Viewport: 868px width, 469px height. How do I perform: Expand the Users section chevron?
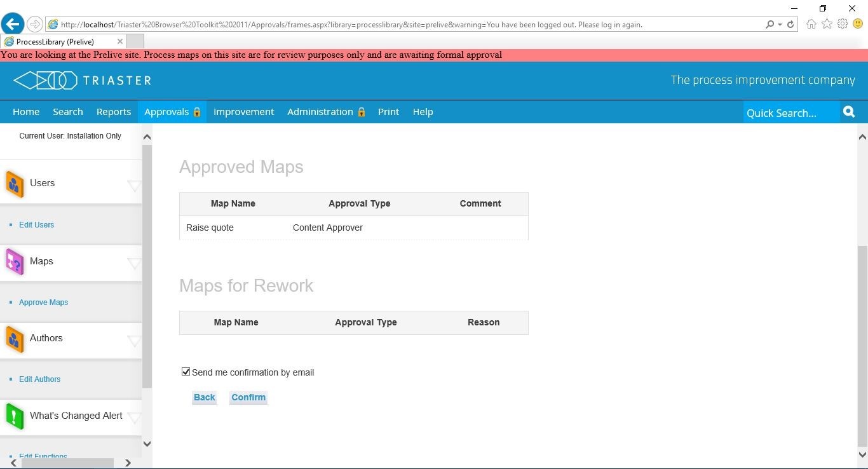[x=134, y=187]
